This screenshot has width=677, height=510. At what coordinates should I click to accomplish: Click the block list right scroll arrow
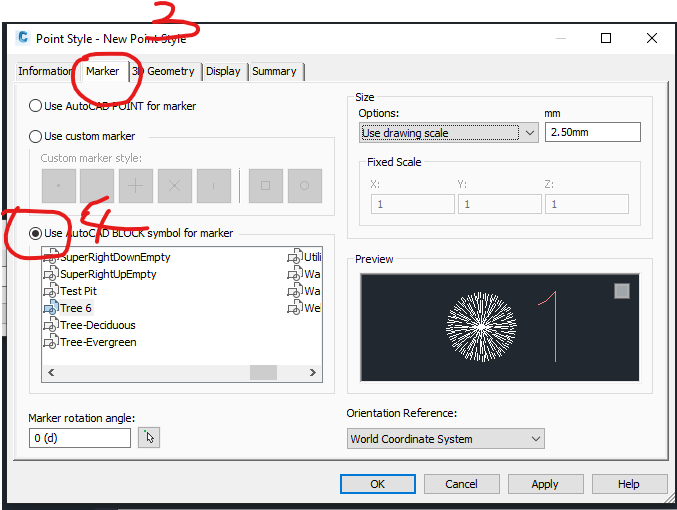point(313,372)
